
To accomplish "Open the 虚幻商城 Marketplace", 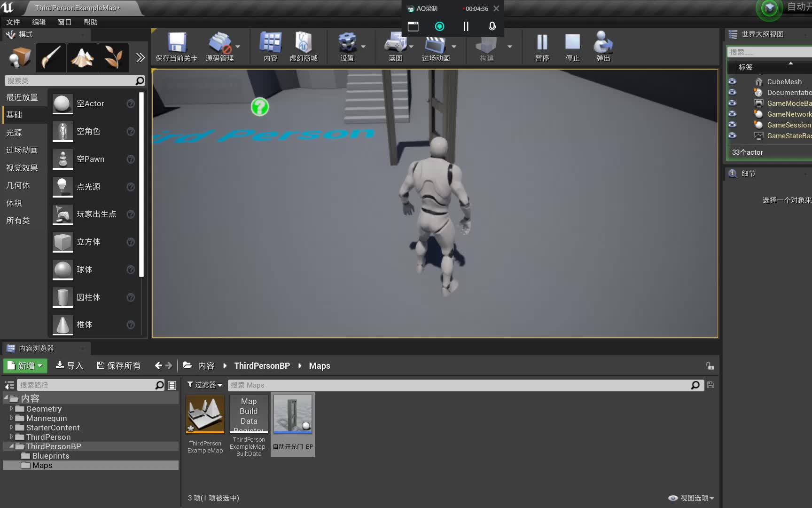I will (304, 47).
